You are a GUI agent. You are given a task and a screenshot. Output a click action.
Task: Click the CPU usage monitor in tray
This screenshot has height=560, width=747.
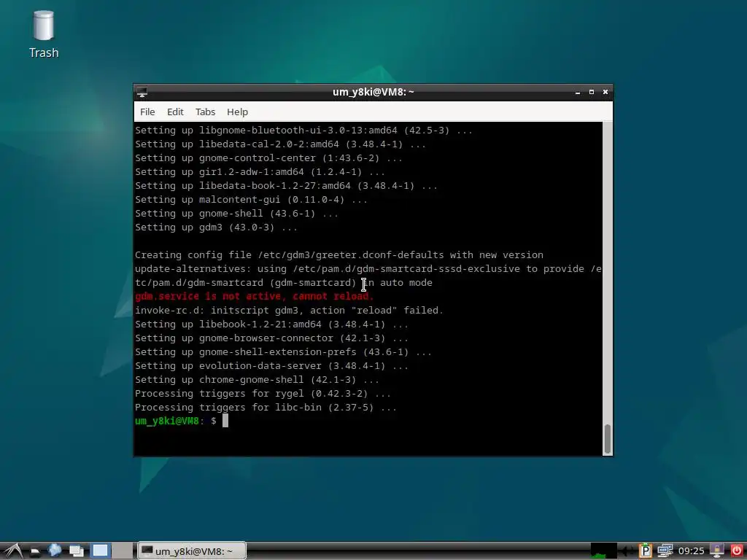603,551
